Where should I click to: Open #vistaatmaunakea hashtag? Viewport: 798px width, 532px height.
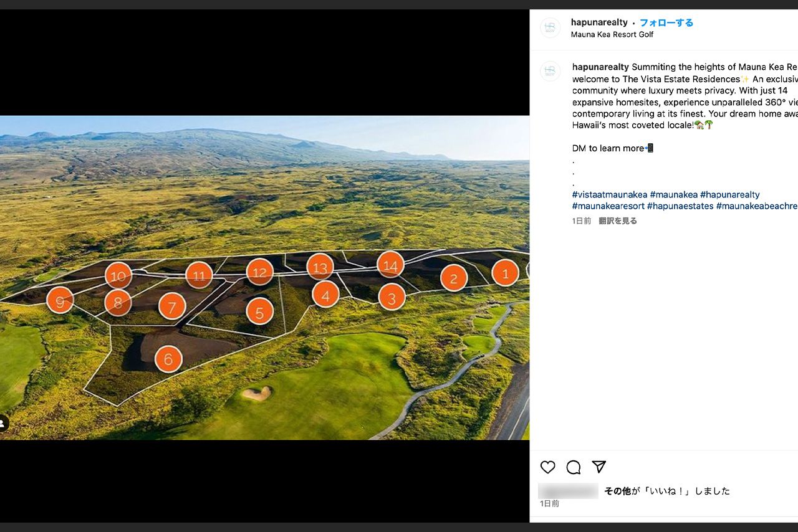[609, 194]
